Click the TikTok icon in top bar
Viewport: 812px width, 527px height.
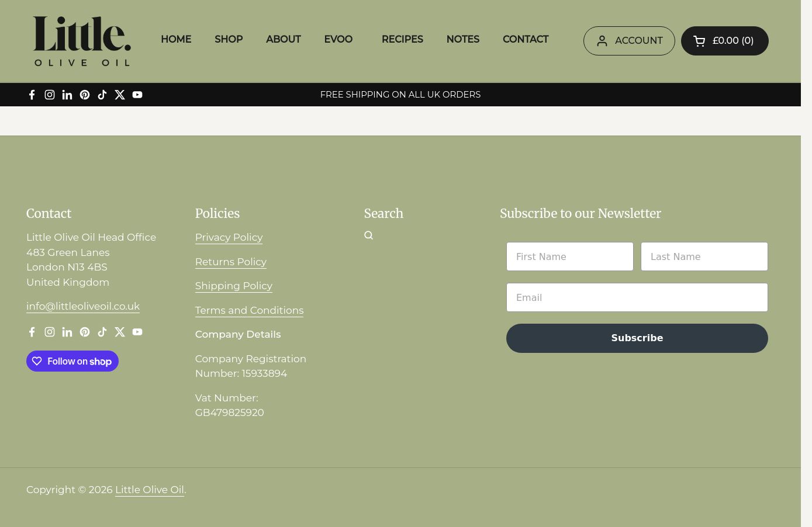coord(102,95)
